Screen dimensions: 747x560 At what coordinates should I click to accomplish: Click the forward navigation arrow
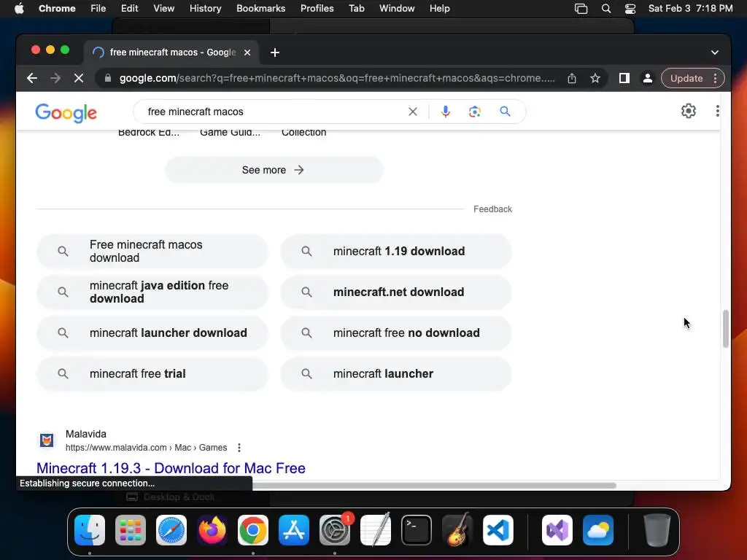pos(55,78)
